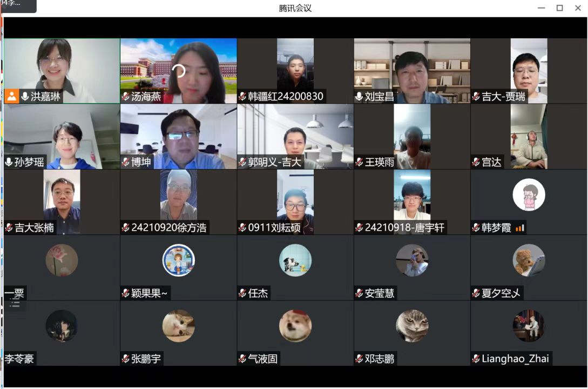Click the muted mic icon beside Lianghao_Zhai
This screenshot has height=389, width=588.
[x=476, y=359]
